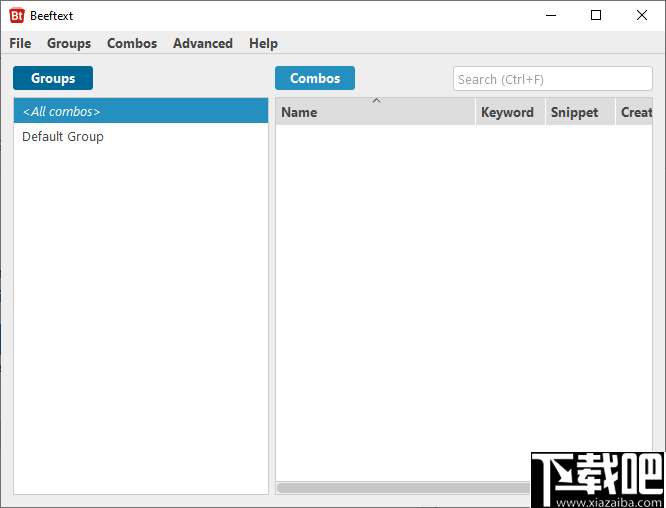666x508 pixels.
Task: Sort combos by Keyword column
Action: click(x=510, y=112)
